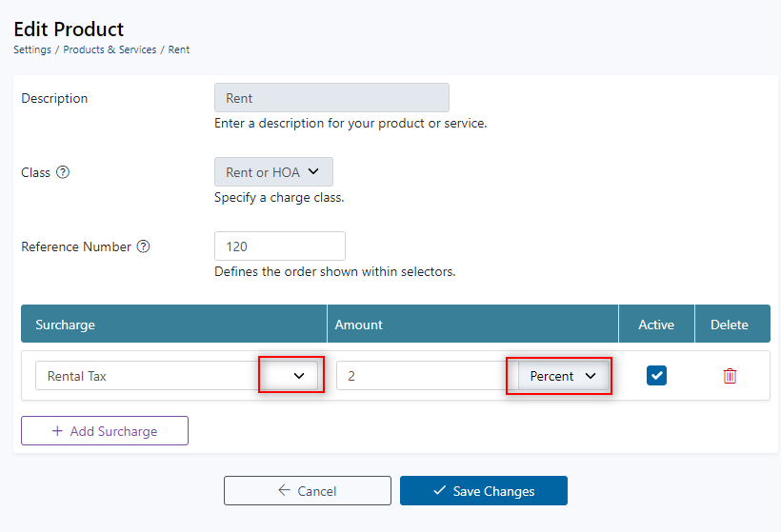Screen dimensions: 781x532
Task: Click the Reference Number help icon
Action: [144, 246]
